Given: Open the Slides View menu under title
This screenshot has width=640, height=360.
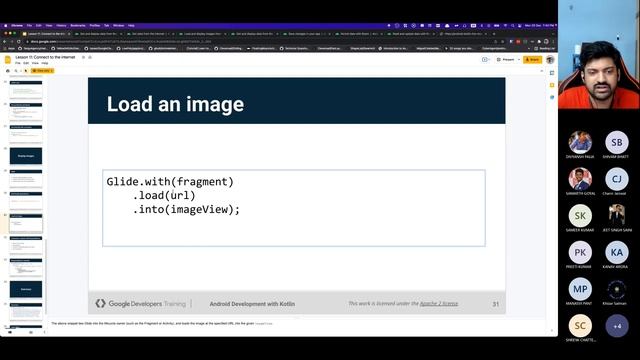Looking at the screenshot, I should [35, 63].
